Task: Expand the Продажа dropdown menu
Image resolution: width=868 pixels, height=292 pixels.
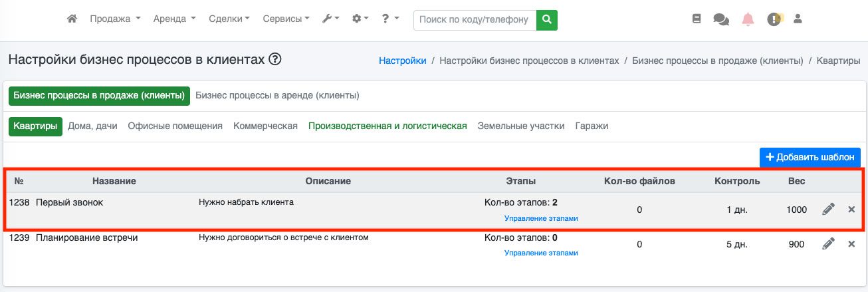Action: pyautogui.click(x=115, y=19)
